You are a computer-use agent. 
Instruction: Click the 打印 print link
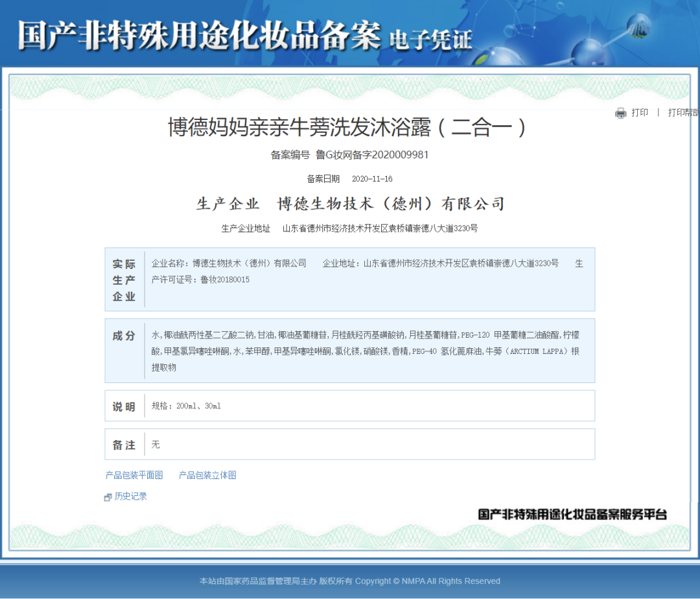tap(639, 113)
